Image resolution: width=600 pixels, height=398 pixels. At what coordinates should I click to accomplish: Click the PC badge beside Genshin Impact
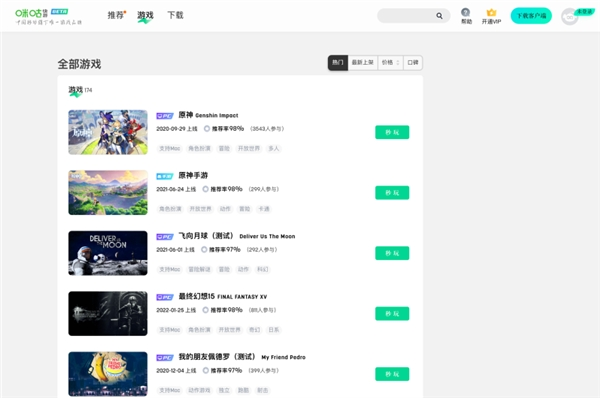(x=165, y=116)
